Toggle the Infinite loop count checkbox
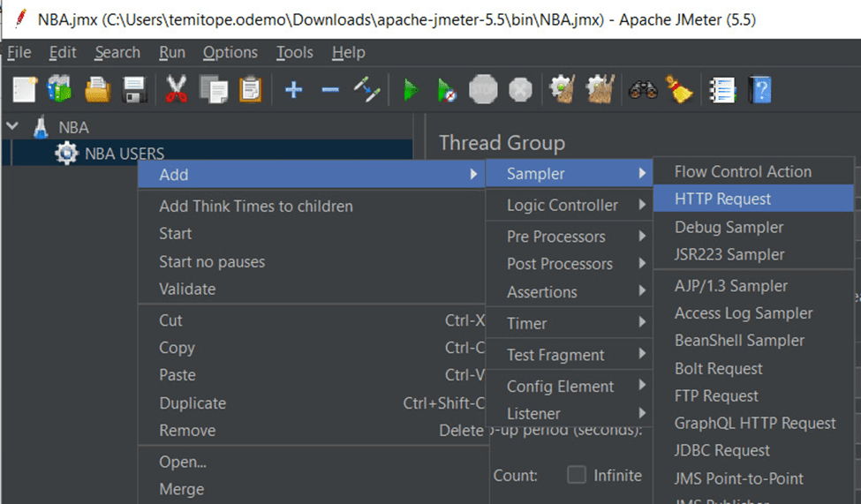This screenshot has height=504, width=861. [577, 475]
